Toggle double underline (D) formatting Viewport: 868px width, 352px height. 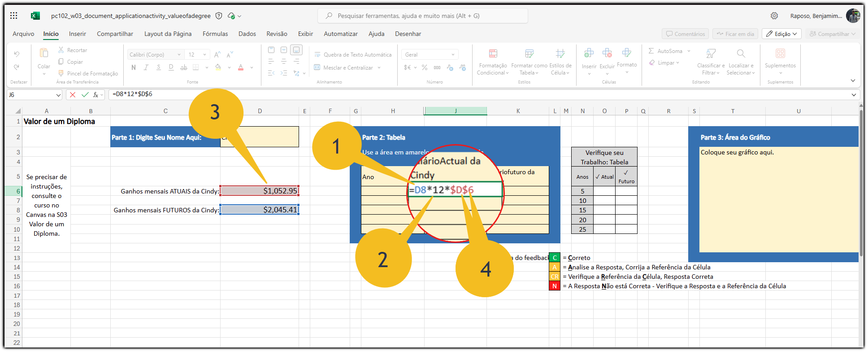click(x=171, y=67)
